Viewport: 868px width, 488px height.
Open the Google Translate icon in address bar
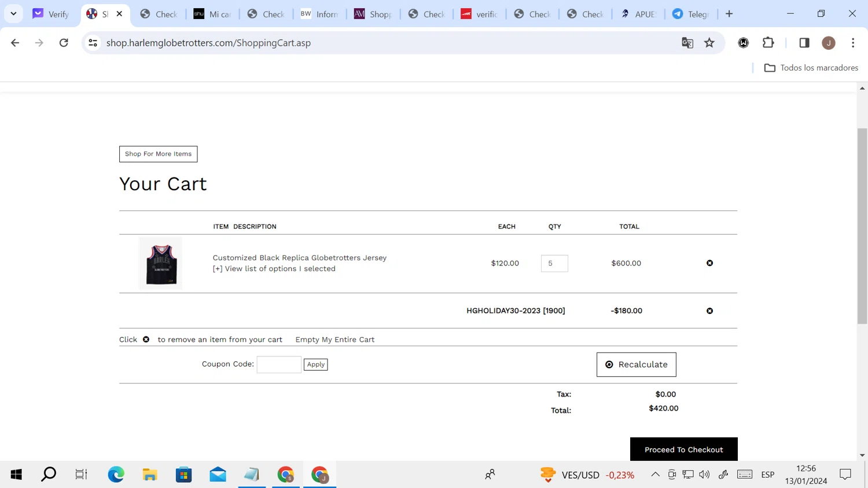point(687,43)
